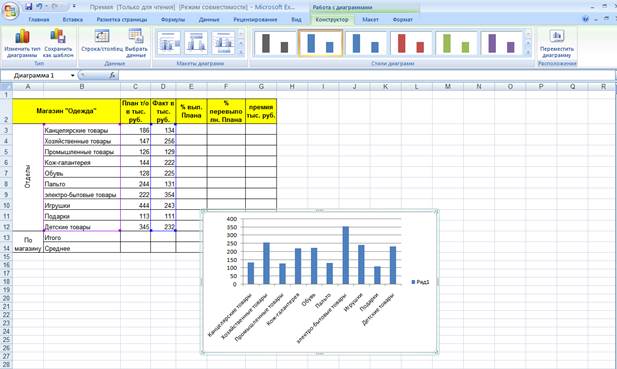The width and height of the screenshot is (617, 369).
Task: Select column C header
Action: coord(135,87)
